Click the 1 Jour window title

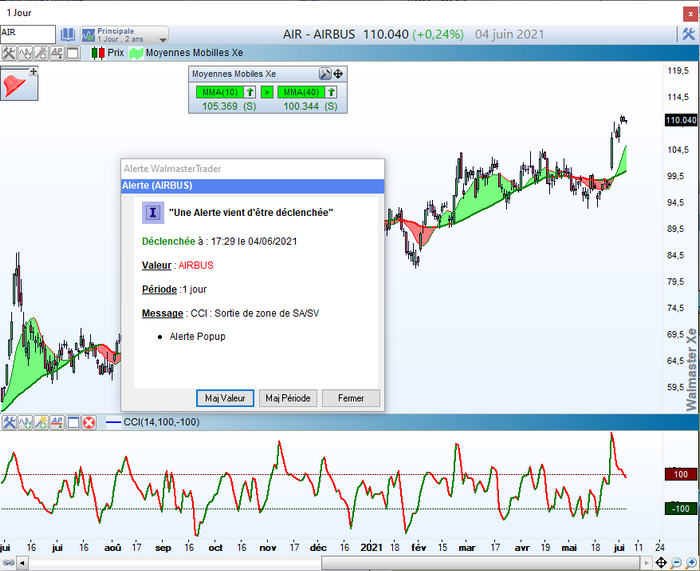point(19,13)
